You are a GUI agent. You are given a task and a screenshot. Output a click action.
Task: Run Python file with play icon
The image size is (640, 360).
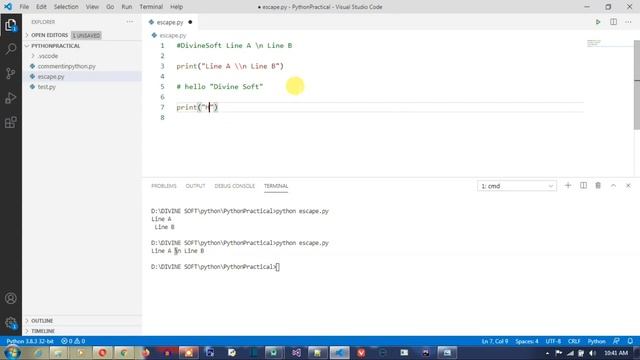(598, 22)
